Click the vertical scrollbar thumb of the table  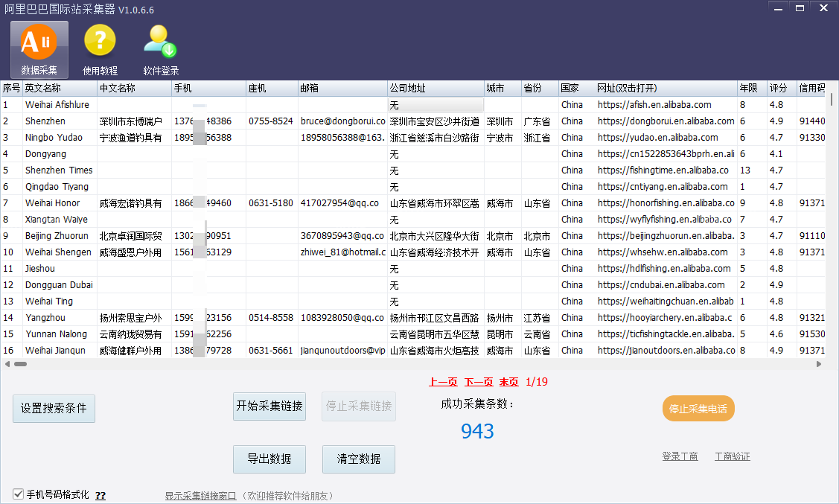point(831,100)
